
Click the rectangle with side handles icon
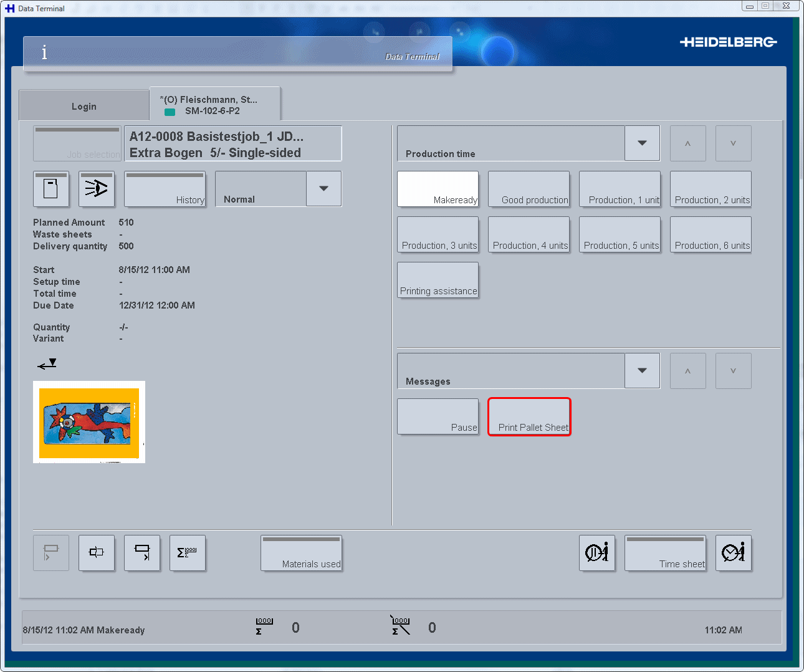pos(97,553)
